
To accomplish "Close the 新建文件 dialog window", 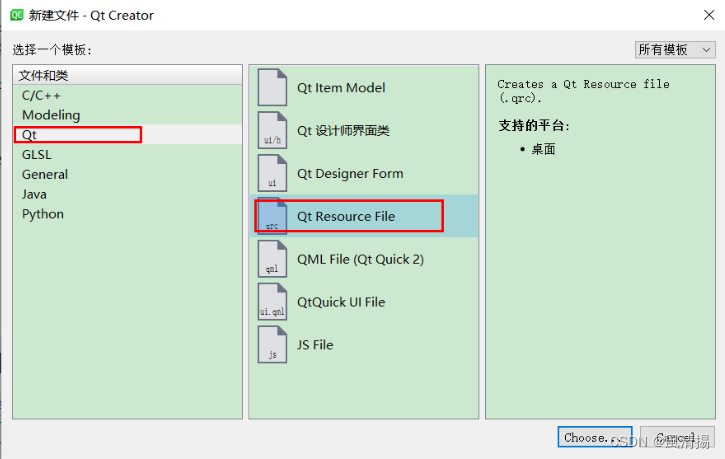I will coord(709,15).
